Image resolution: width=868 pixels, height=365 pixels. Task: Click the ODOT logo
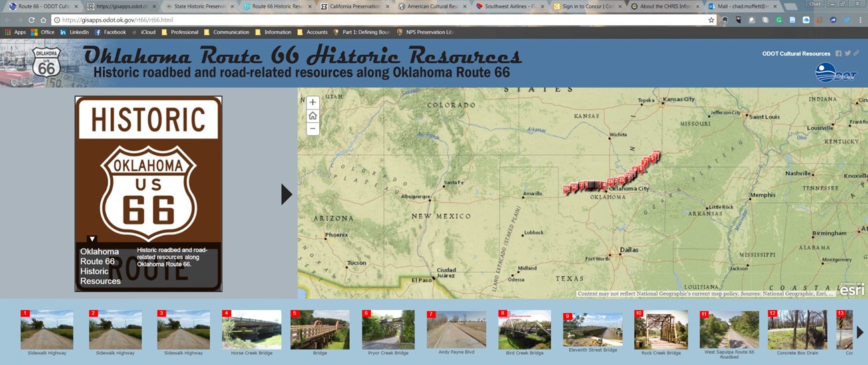(835, 72)
